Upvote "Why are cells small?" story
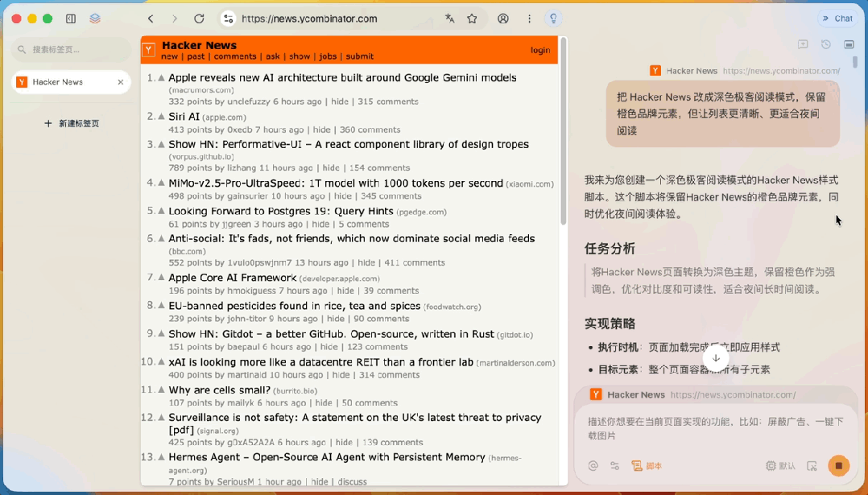The image size is (868, 495). coord(161,390)
